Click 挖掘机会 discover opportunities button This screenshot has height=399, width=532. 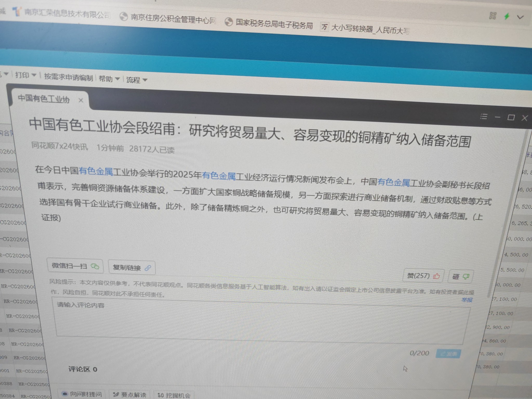point(174,395)
